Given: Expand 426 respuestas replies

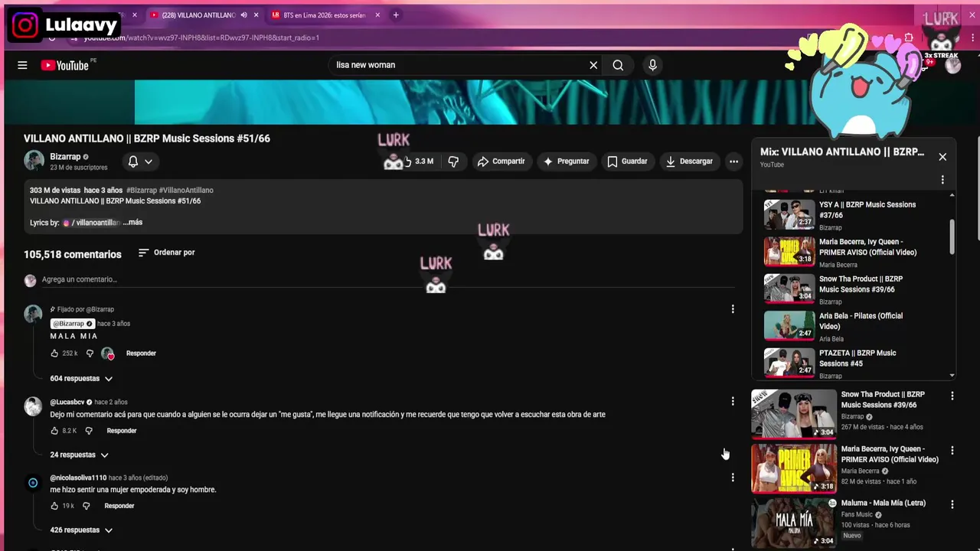Looking at the screenshot, I should [x=81, y=530].
